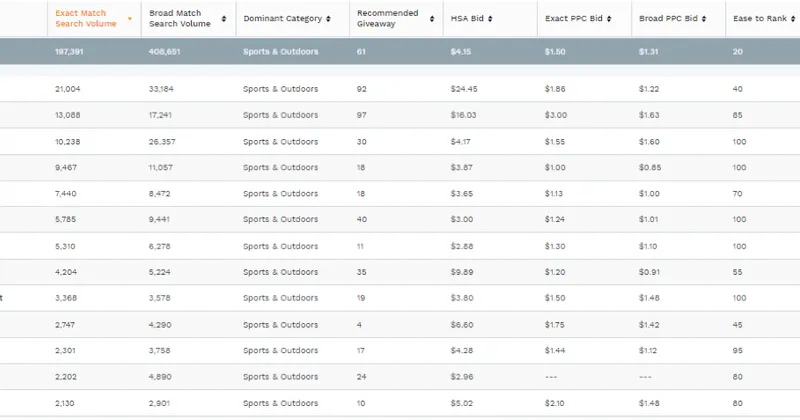Click ease to rank value 55
The image size is (800, 420).
tap(737, 272)
